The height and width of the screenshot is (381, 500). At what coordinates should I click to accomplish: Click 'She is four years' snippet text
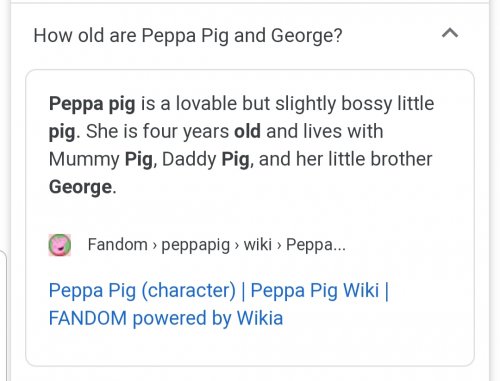pos(157,132)
